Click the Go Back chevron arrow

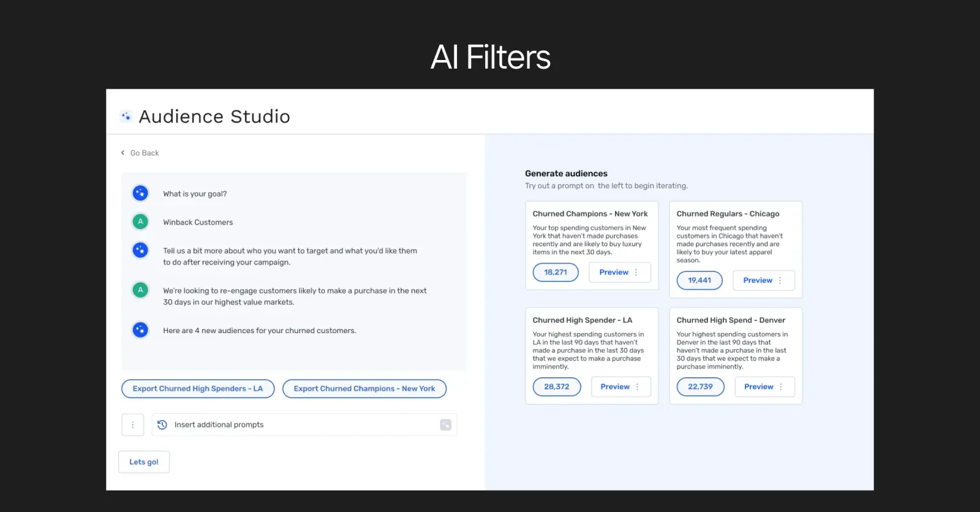tap(123, 152)
